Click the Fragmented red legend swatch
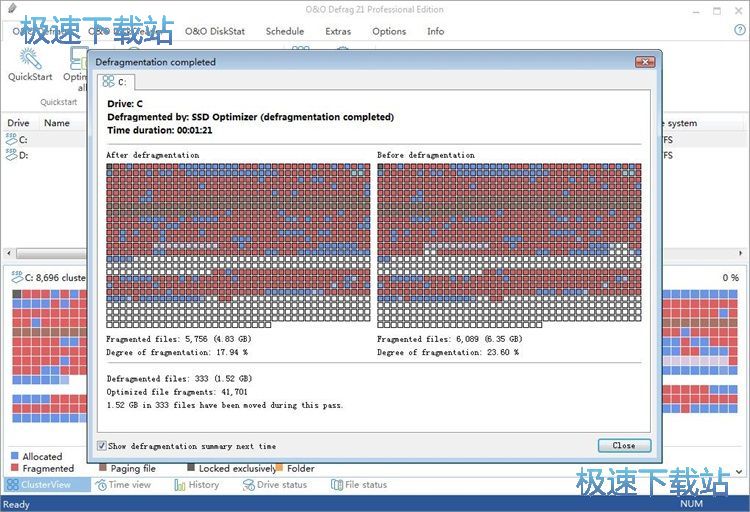Viewport: 750px width, 512px height. pyautogui.click(x=14, y=467)
